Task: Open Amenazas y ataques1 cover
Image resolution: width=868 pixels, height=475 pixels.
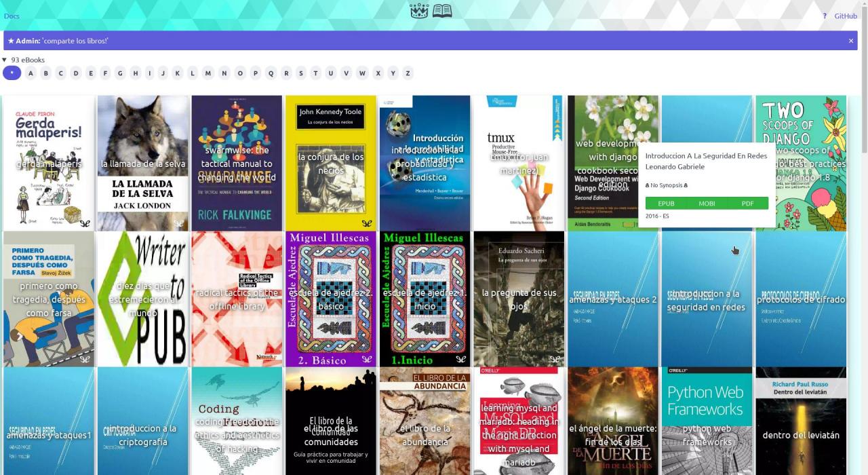Action: tap(49, 421)
